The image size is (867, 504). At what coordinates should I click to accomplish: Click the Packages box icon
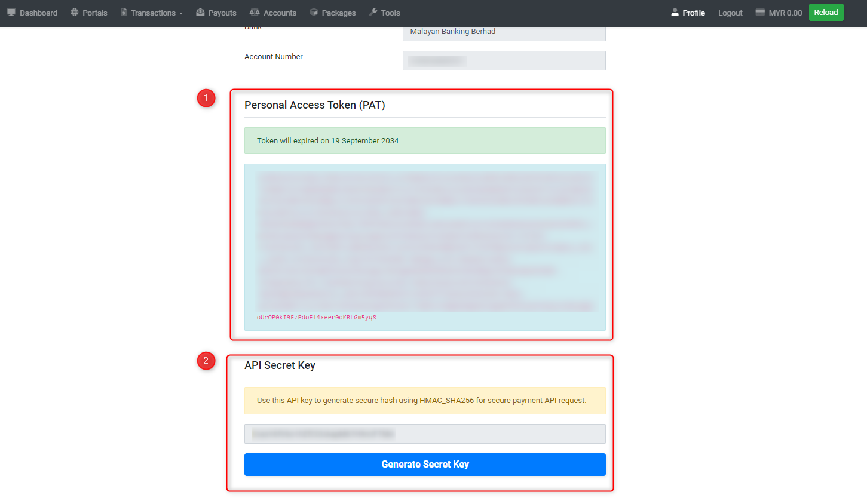coord(314,13)
